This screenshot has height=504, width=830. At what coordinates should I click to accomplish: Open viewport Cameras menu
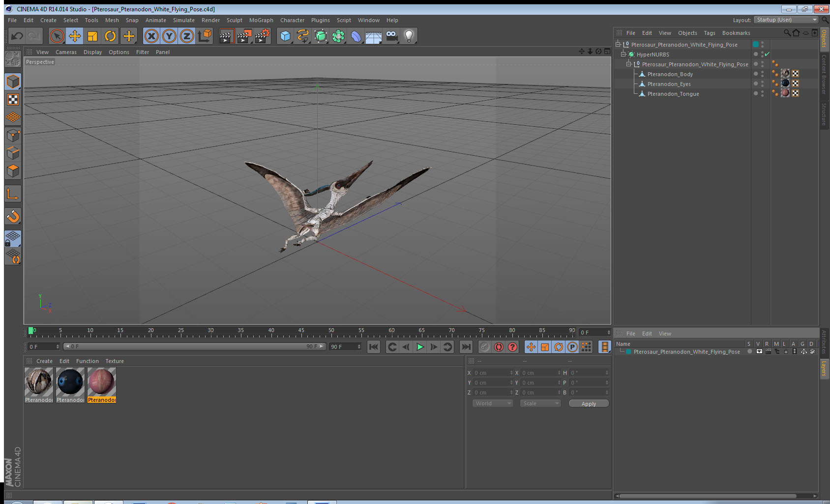point(66,52)
